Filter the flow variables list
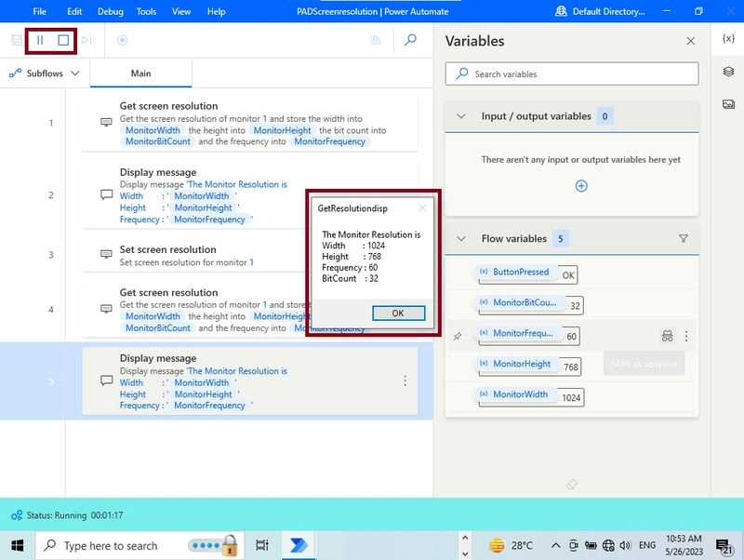This screenshot has width=744, height=560. click(x=684, y=238)
